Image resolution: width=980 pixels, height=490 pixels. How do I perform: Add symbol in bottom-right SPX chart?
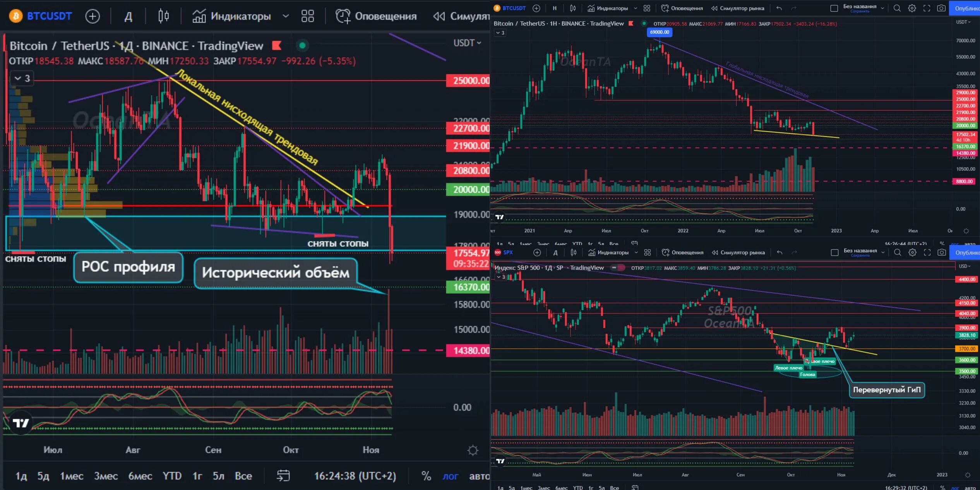pos(537,252)
